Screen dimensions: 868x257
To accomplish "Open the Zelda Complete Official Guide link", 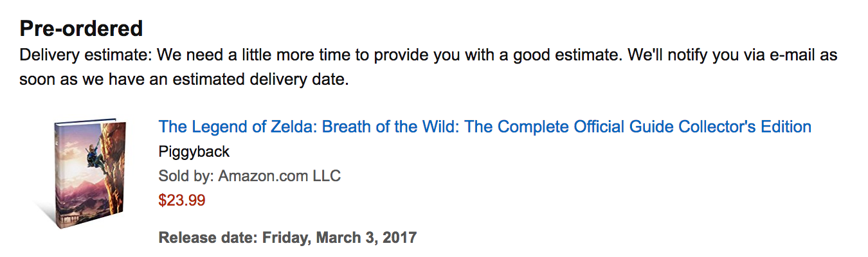I will pos(484,127).
